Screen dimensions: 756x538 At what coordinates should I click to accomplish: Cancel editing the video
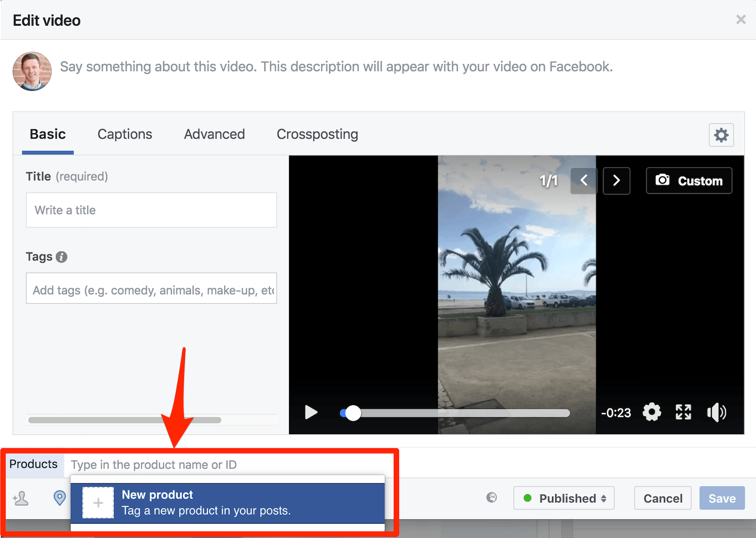pyautogui.click(x=662, y=498)
